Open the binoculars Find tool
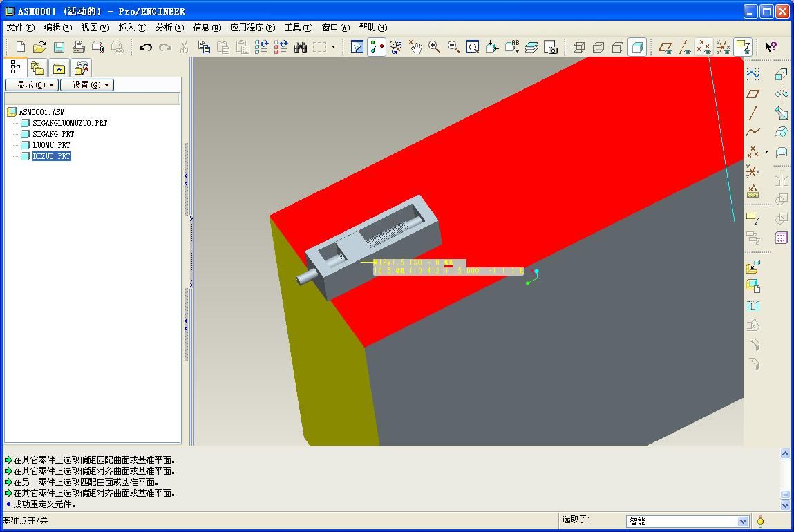This screenshot has height=532, width=794. pyautogui.click(x=300, y=47)
